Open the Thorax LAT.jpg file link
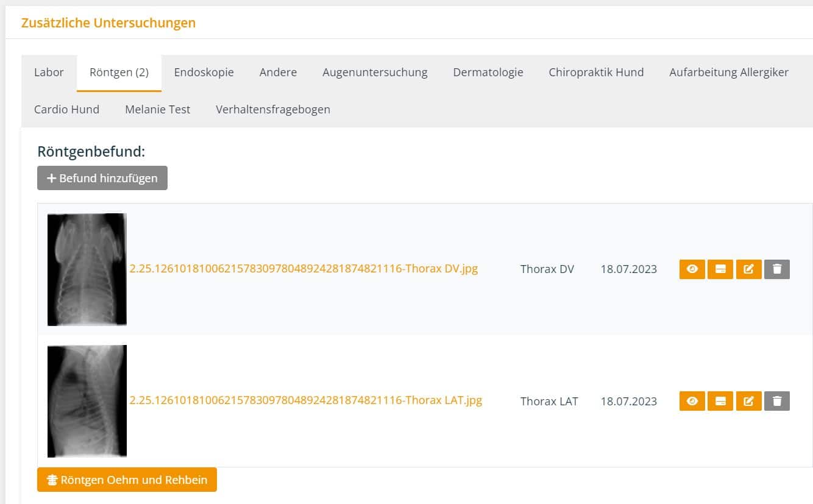The image size is (813, 504). pyautogui.click(x=306, y=400)
